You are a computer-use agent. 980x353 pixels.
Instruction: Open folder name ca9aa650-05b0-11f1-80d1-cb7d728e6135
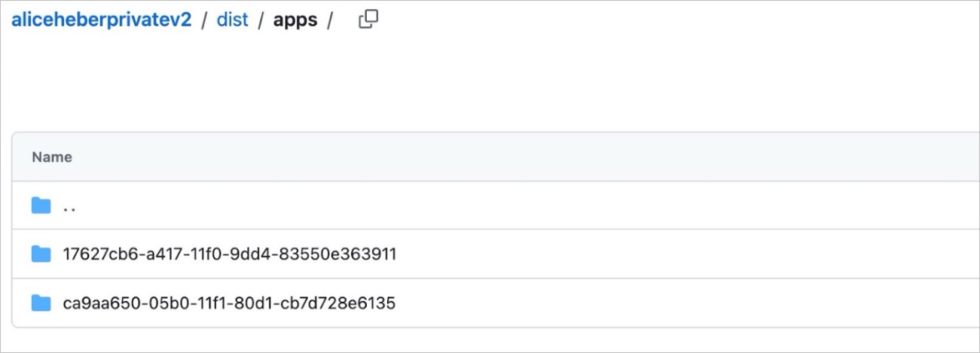(229, 303)
